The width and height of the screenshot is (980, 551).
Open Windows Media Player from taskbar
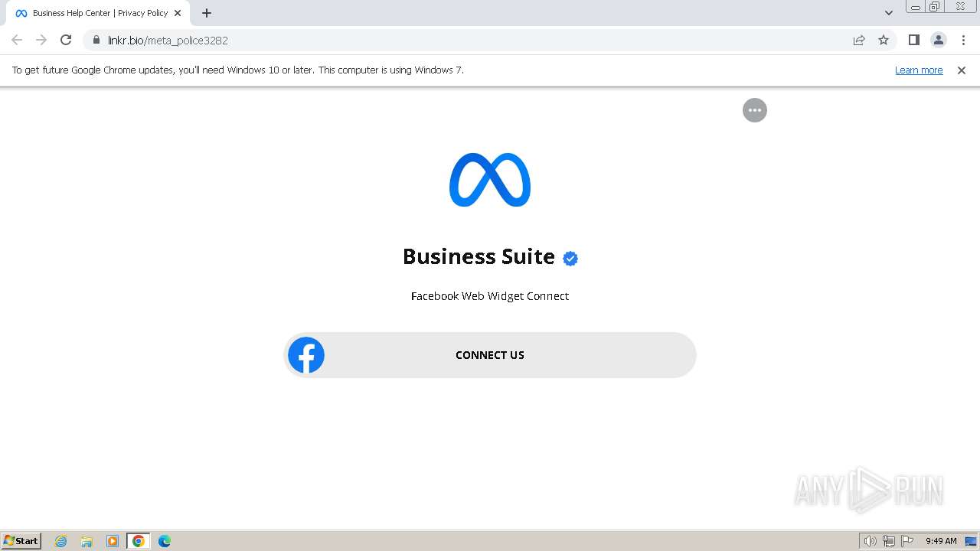click(x=113, y=541)
